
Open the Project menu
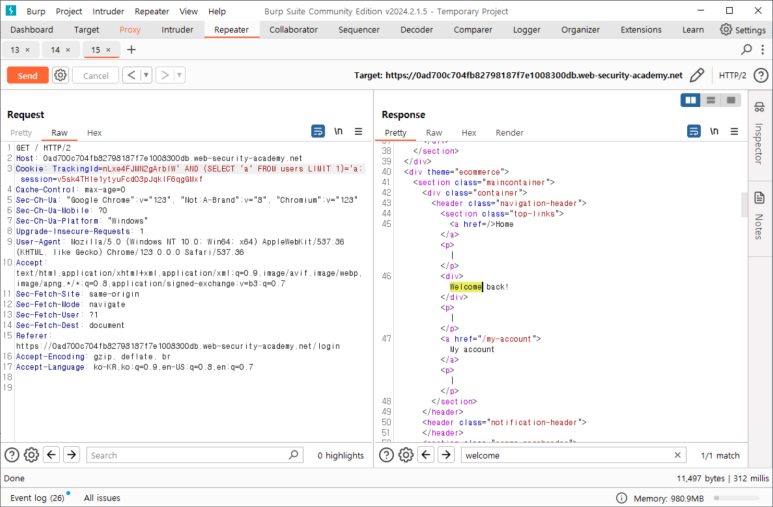(x=69, y=11)
